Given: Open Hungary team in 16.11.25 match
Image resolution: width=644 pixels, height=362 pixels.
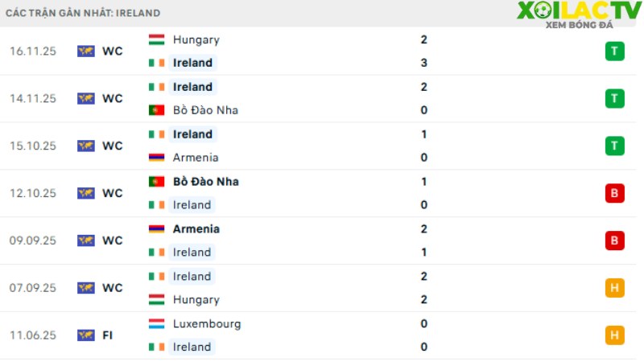Looking at the screenshot, I should pos(196,39).
